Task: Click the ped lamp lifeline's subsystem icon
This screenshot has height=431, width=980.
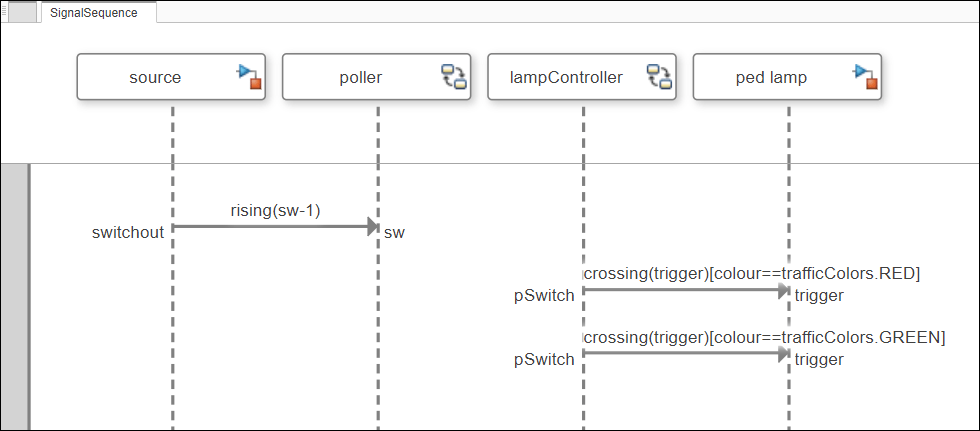Action: [x=865, y=76]
